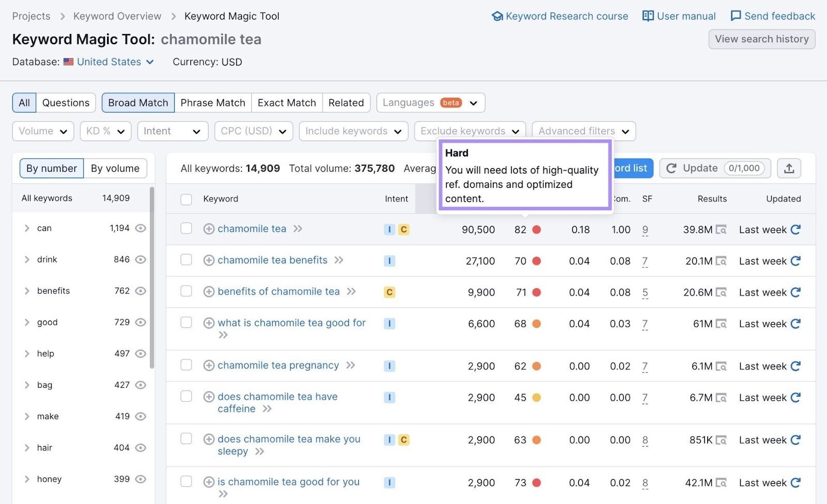Toggle eye icon for honey group
Viewport: 827px width, 504px height.
coord(141,480)
